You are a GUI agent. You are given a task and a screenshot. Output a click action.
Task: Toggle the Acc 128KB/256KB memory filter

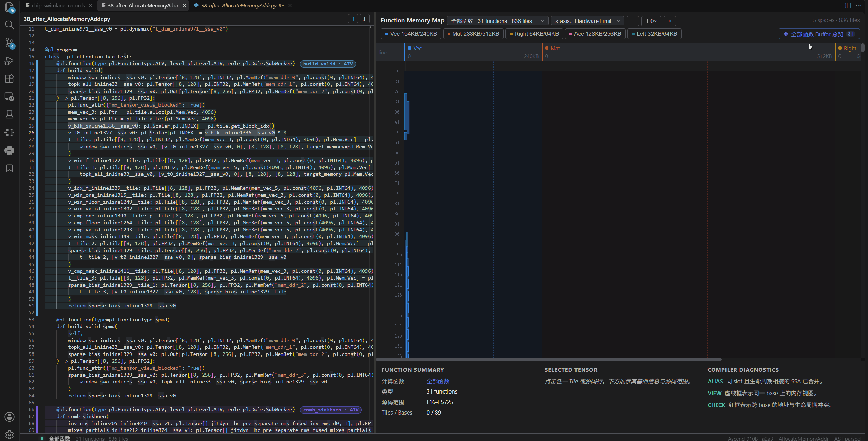595,34
